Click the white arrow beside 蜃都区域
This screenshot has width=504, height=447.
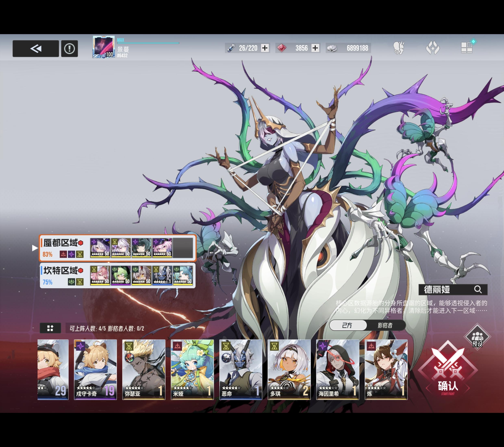click(x=35, y=248)
